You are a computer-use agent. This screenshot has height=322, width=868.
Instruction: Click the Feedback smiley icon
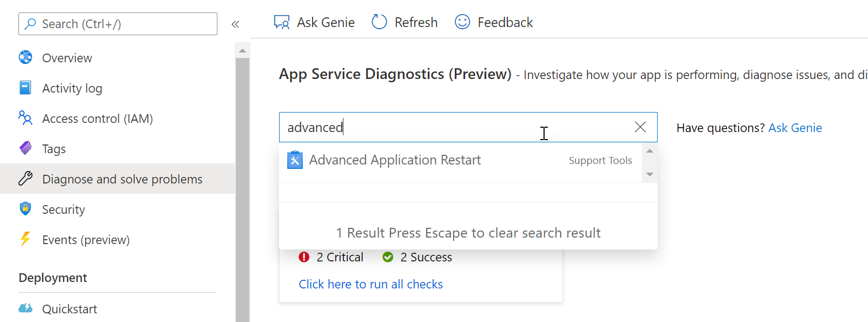click(462, 22)
